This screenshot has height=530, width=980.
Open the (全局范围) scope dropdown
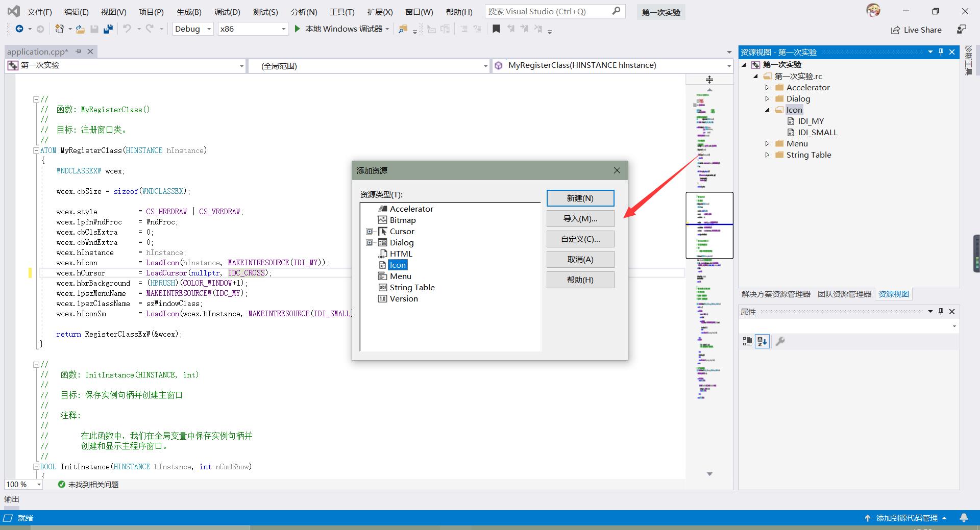click(369, 66)
